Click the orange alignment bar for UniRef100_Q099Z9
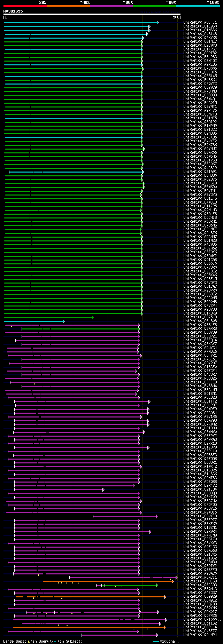This screenshot has width=223, height=644. click(91, 597)
